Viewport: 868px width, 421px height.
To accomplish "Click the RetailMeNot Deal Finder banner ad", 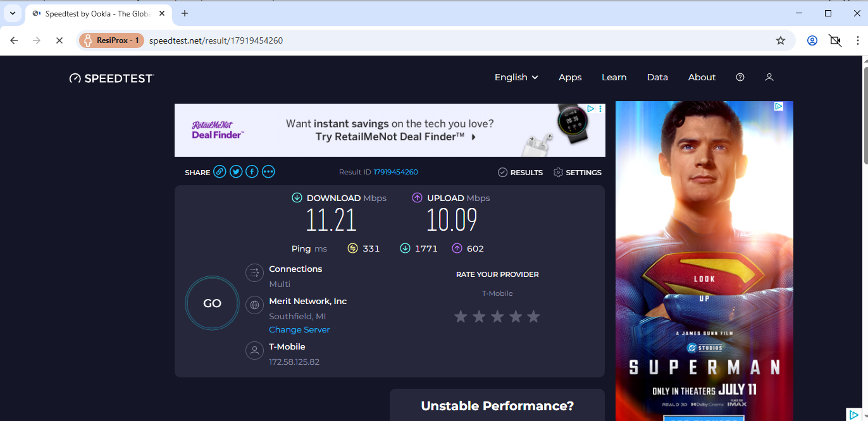I will coord(390,130).
